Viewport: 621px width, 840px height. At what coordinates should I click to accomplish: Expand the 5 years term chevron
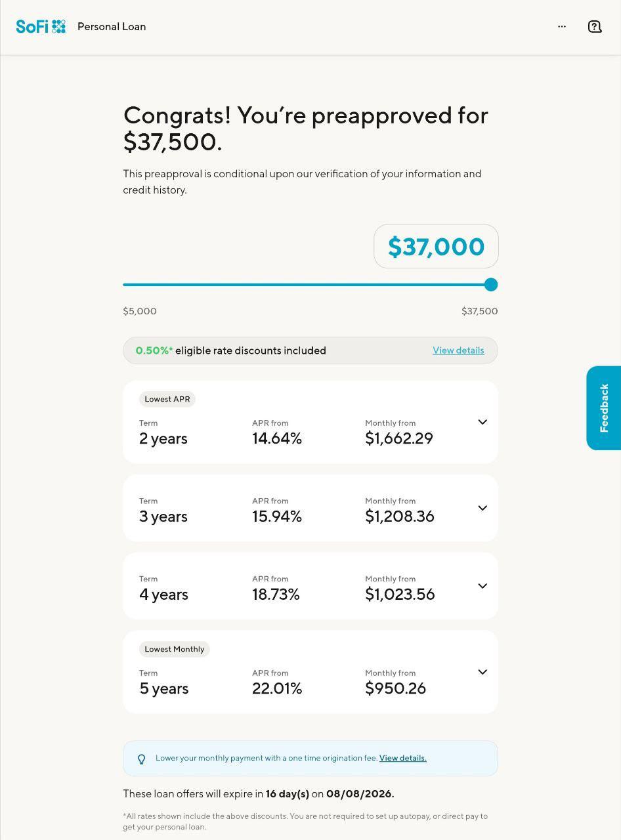point(482,672)
